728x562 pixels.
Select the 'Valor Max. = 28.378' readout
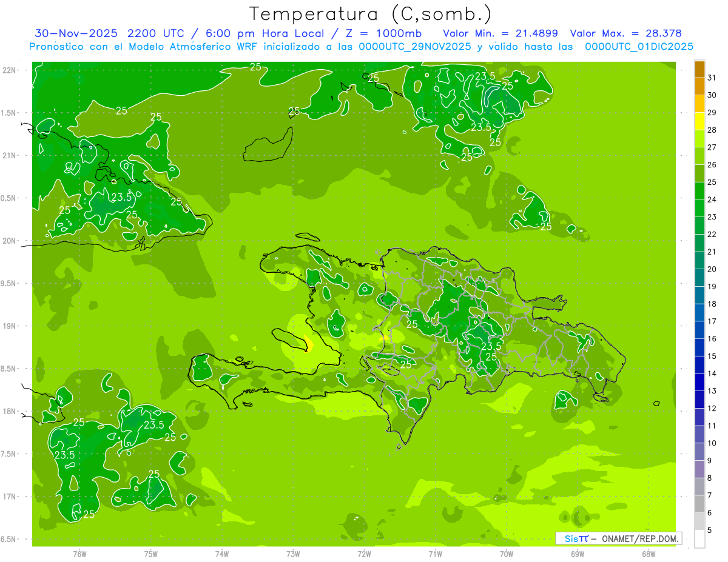coord(625,33)
